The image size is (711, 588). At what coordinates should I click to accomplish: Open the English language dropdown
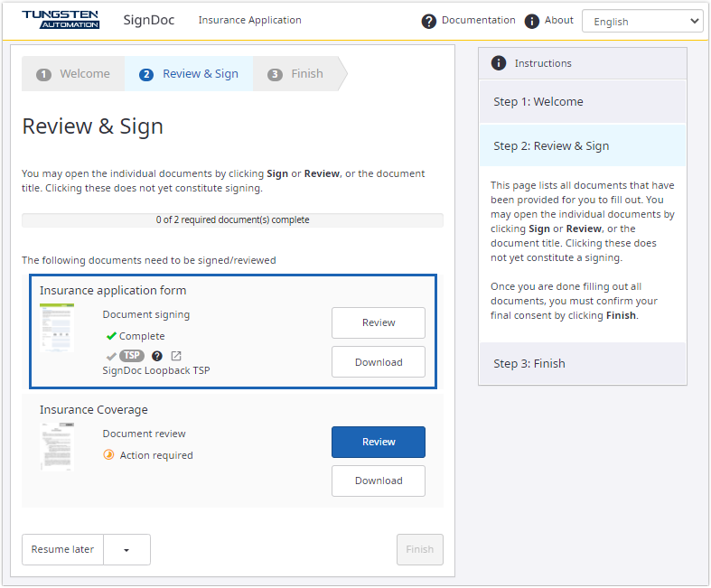pyautogui.click(x=642, y=22)
